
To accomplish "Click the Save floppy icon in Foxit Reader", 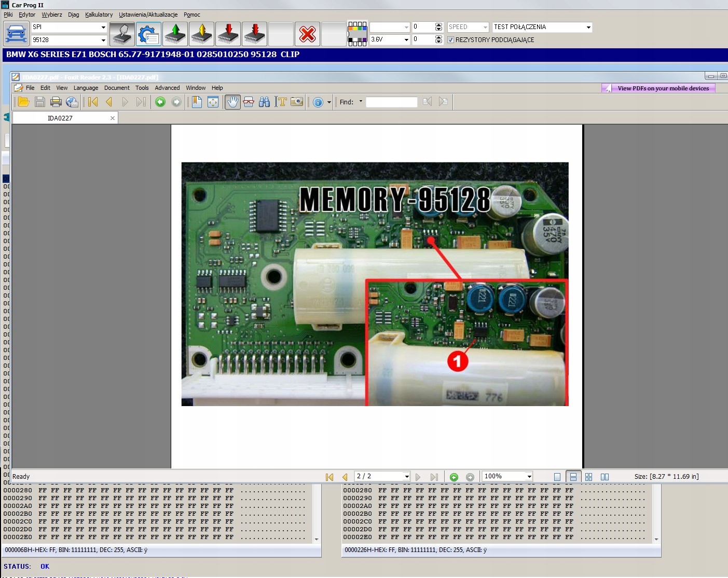I will (x=39, y=102).
